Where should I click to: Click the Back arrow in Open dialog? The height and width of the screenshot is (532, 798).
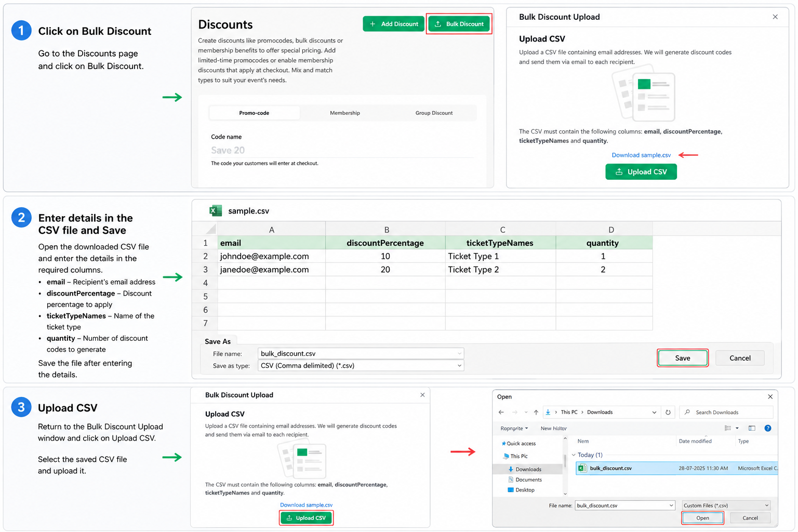[x=501, y=412]
